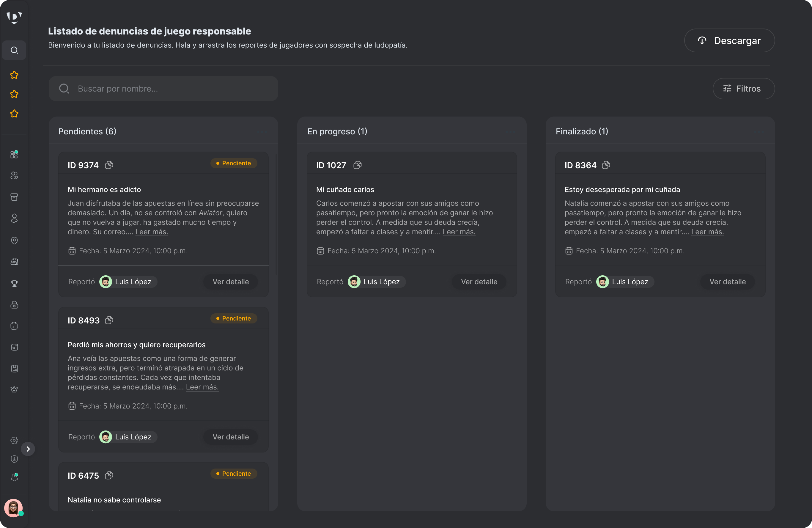Open the notification bell in sidebar

[x=14, y=477]
